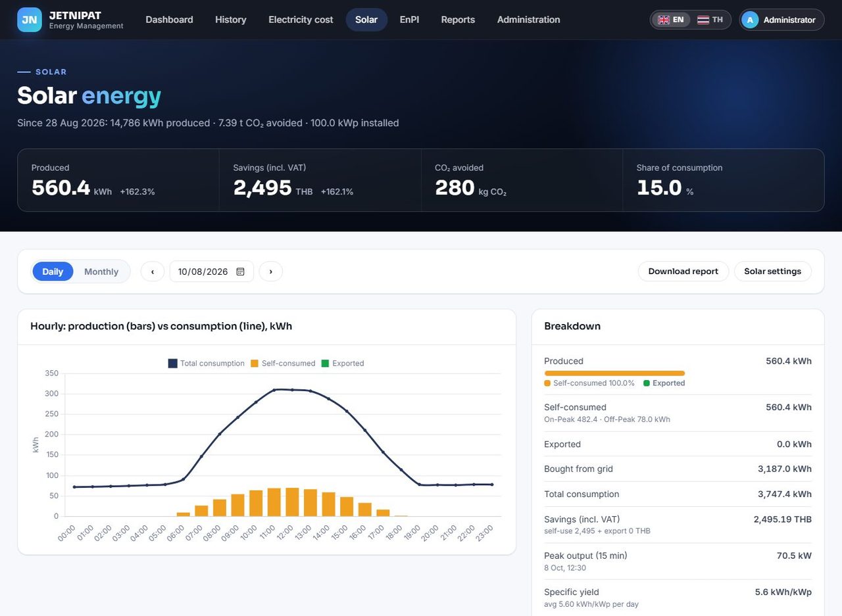Click the Breakdown panel heading
This screenshot has width=842, height=616.
pos(572,326)
